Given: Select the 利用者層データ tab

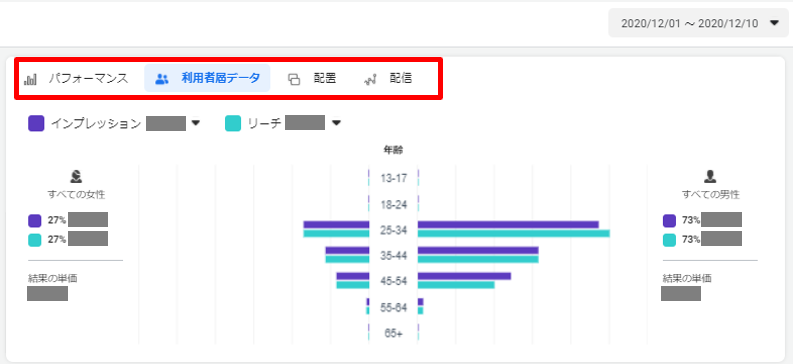Looking at the screenshot, I should (207, 79).
